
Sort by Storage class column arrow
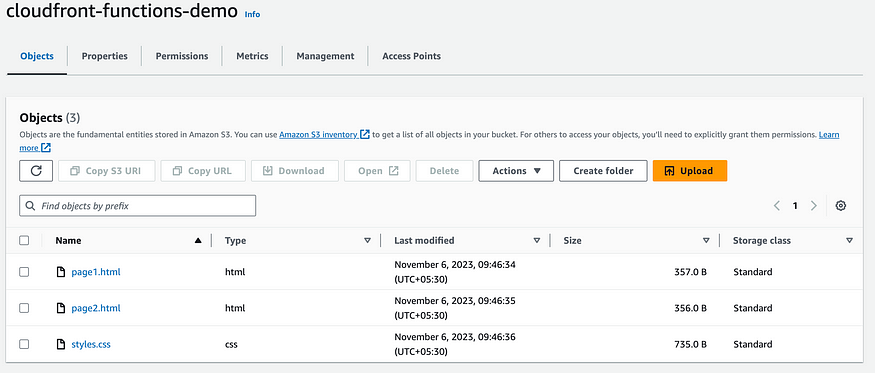[x=849, y=241]
